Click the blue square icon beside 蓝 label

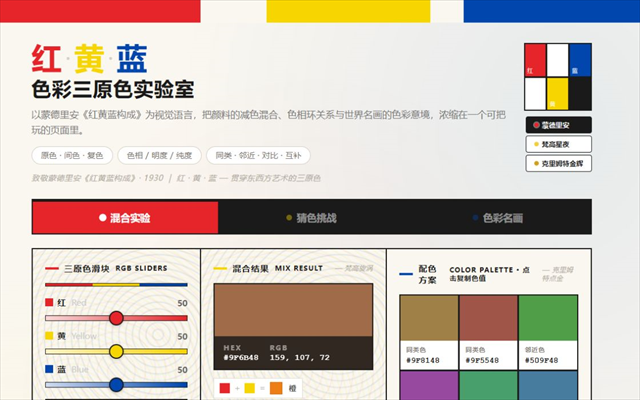[x=49, y=369]
